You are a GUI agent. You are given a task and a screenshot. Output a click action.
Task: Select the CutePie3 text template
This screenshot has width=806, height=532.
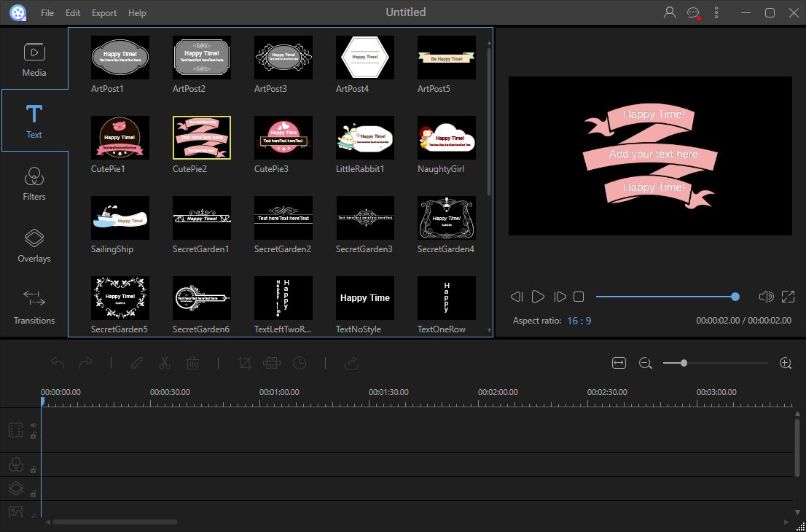pos(283,137)
